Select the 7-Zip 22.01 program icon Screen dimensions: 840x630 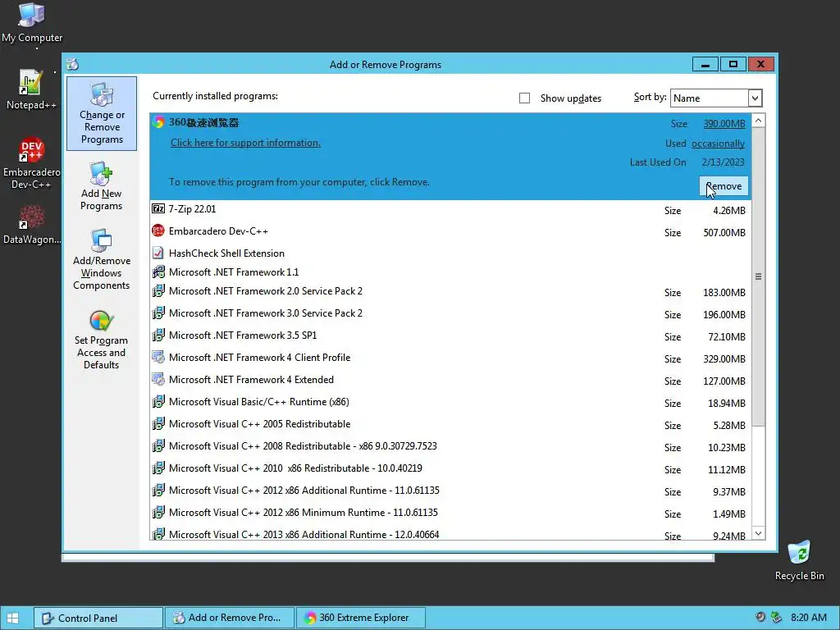(158, 208)
